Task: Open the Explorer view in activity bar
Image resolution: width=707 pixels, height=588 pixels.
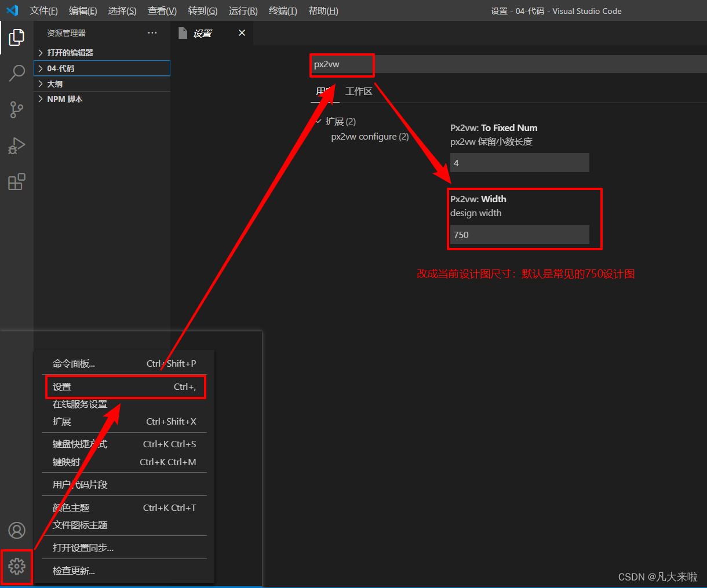Action: pyautogui.click(x=17, y=38)
